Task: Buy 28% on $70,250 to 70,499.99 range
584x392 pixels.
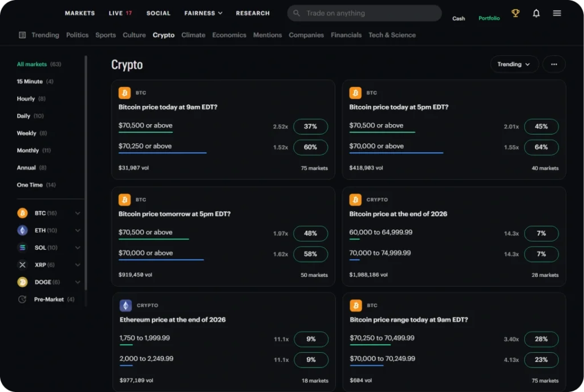Action: (x=541, y=339)
